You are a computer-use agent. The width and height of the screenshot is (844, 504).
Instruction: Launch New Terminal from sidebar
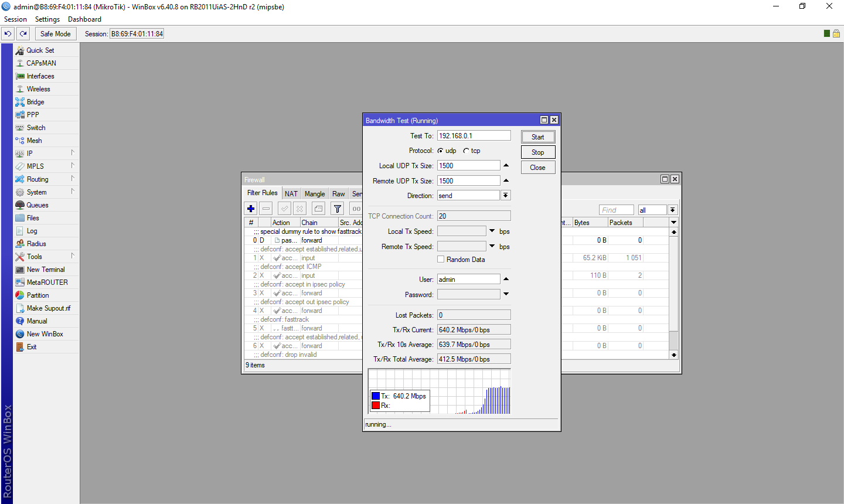pos(46,270)
